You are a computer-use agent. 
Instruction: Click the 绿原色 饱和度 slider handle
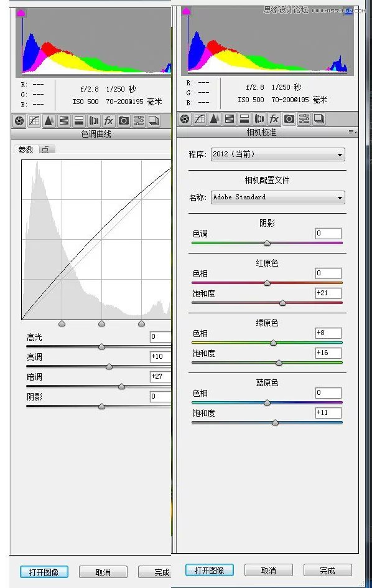(x=279, y=363)
